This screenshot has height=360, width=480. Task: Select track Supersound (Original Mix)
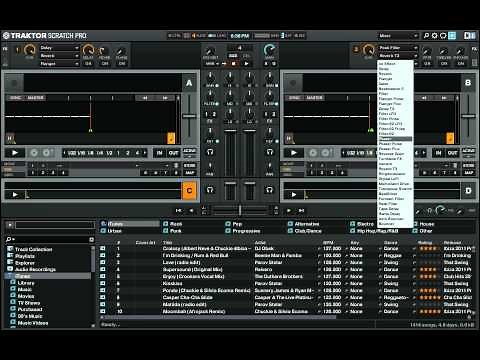(x=193, y=269)
